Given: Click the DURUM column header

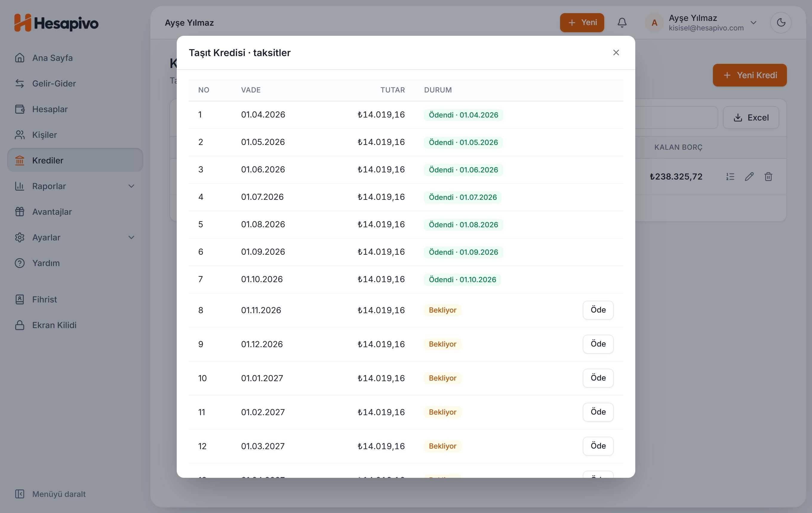Looking at the screenshot, I should (438, 90).
